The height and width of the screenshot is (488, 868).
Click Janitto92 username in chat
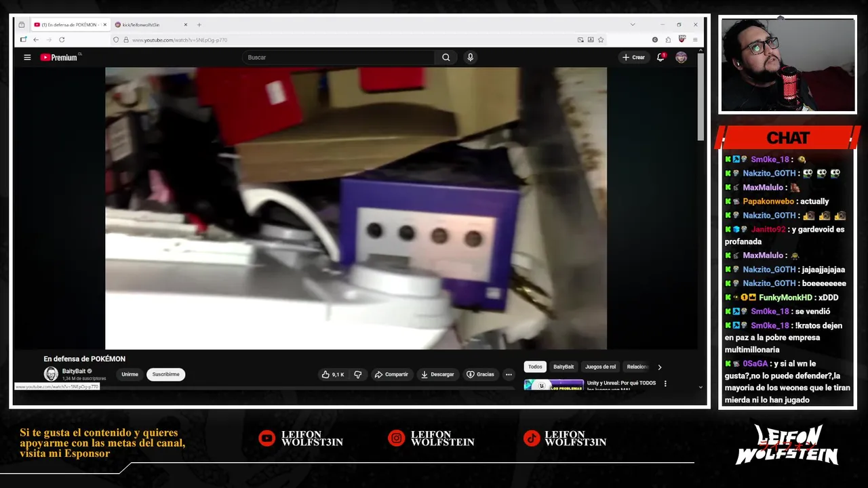[x=768, y=229]
